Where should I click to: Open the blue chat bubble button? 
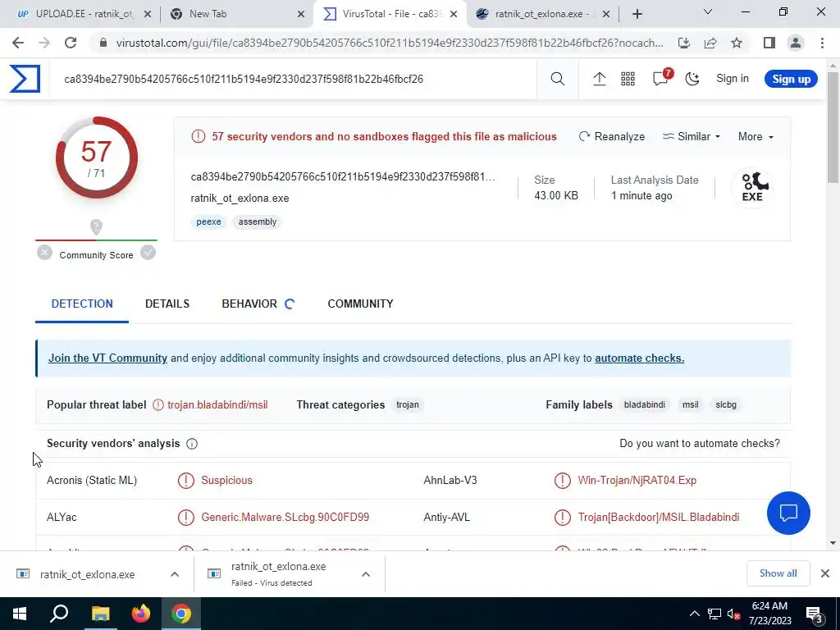click(788, 513)
